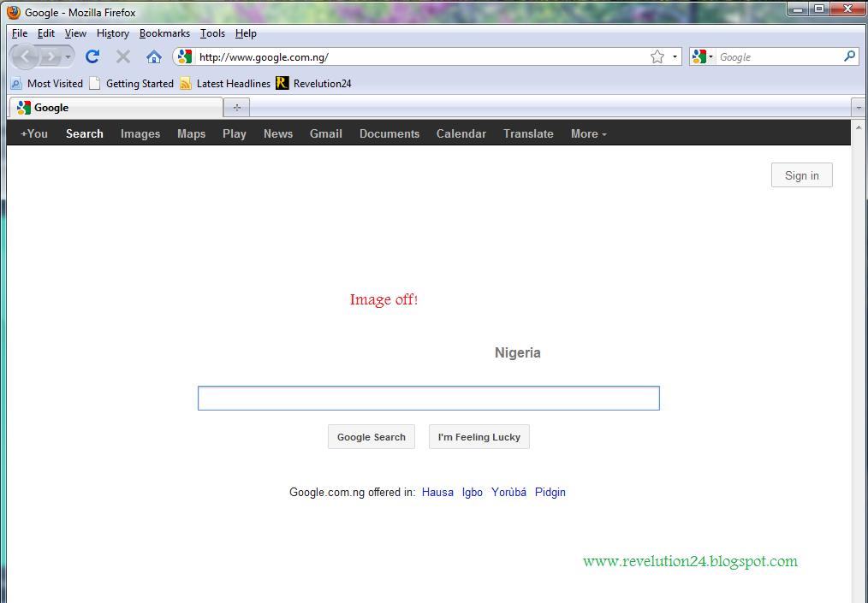
Task: Open the Bookmarks menu
Action: coord(164,33)
